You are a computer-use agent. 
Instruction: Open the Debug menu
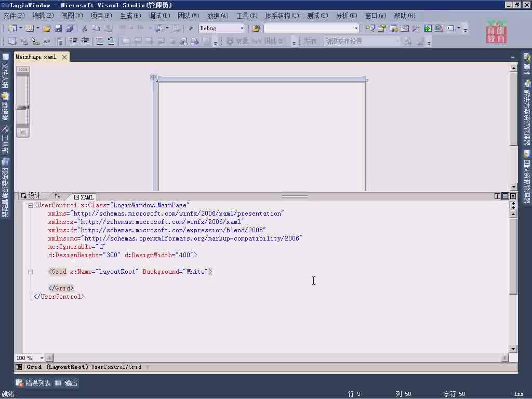pos(159,16)
